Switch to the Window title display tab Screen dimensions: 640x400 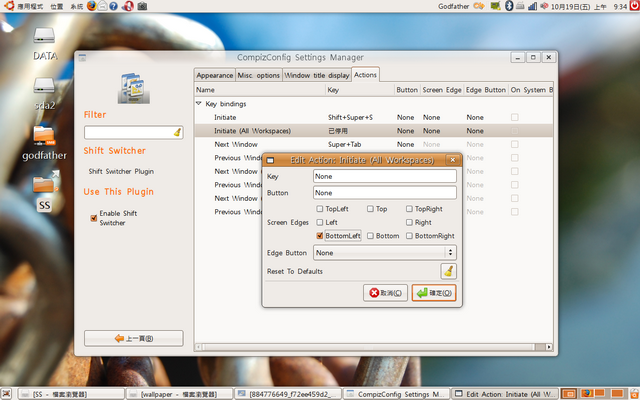[x=317, y=75]
